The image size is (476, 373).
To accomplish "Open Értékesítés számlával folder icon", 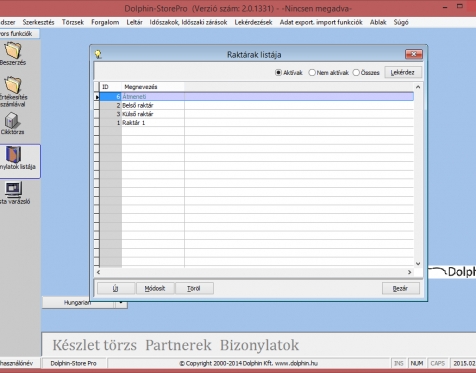I will (13, 85).
